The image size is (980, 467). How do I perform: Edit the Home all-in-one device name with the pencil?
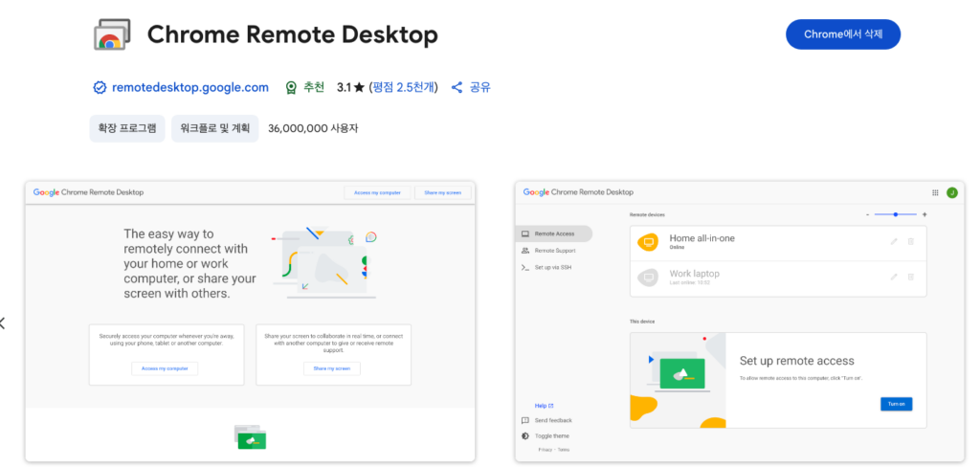pyautogui.click(x=894, y=241)
